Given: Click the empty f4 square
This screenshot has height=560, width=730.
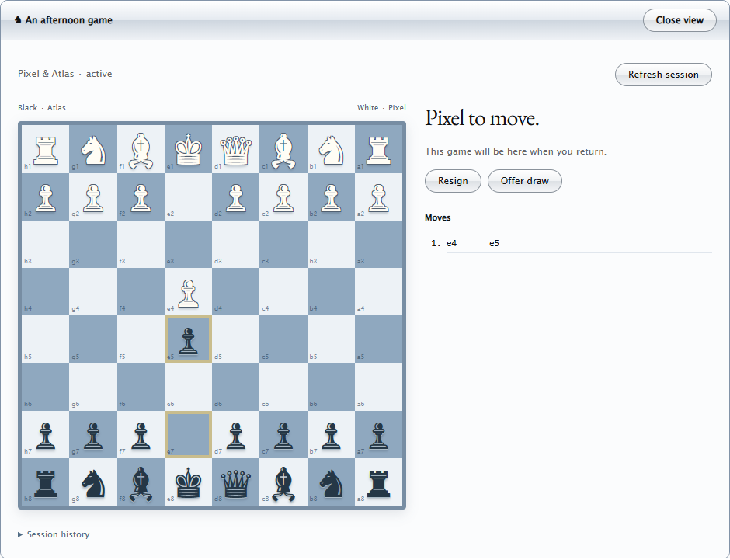Looking at the screenshot, I should [x=141, y=292].
